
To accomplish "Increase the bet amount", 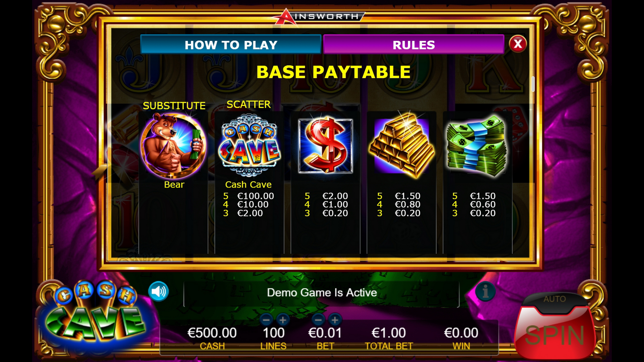I will click(x=335, y=320).
